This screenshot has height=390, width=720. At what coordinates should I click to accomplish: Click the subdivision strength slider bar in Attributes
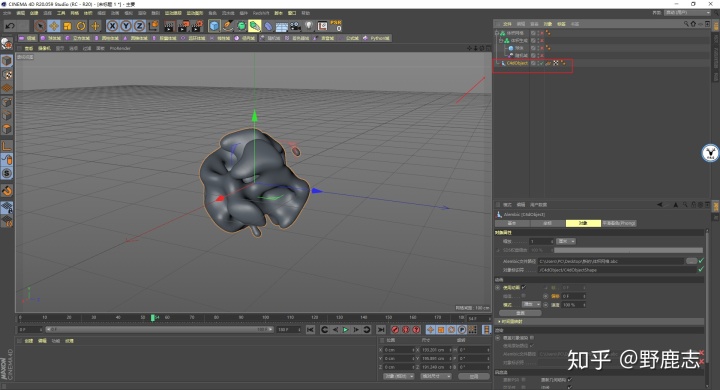(x=628, y=250)
